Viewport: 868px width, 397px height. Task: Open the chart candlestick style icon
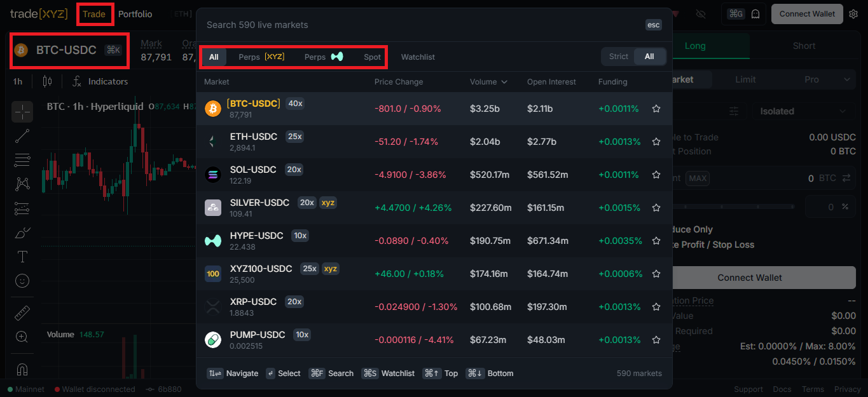46,81
